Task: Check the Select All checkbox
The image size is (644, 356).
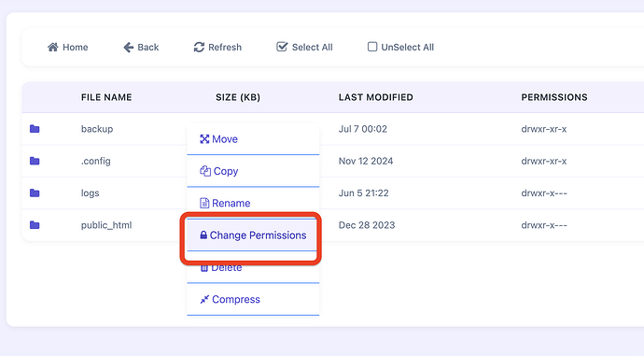Action: pyautogui.click(x=282, y=47)
